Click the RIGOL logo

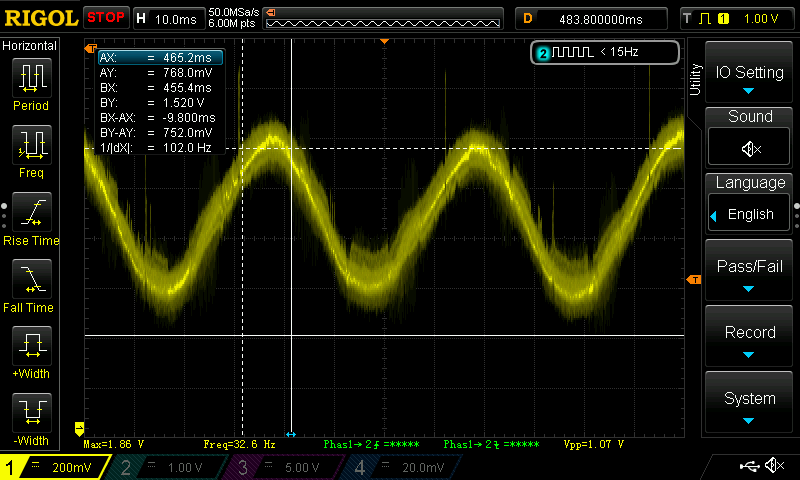pos(41,19)
